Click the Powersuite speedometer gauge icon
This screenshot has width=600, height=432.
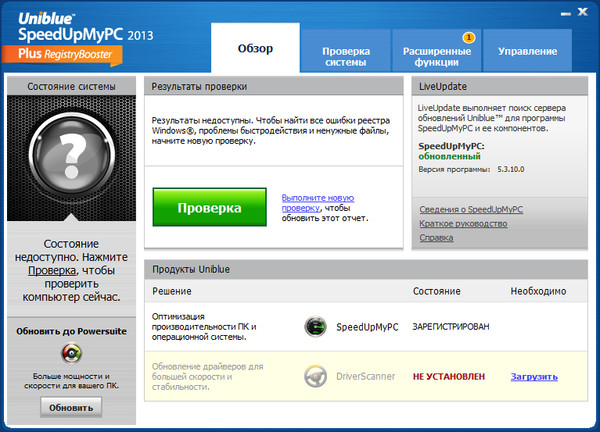tap(69, 353)
